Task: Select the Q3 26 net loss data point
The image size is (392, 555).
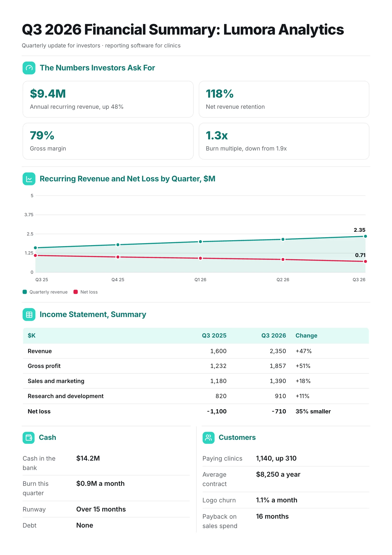Action: point(365,261)
